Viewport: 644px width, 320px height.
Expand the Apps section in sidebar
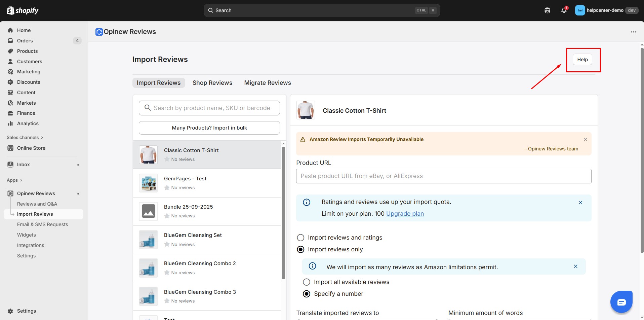click(14, 180)
